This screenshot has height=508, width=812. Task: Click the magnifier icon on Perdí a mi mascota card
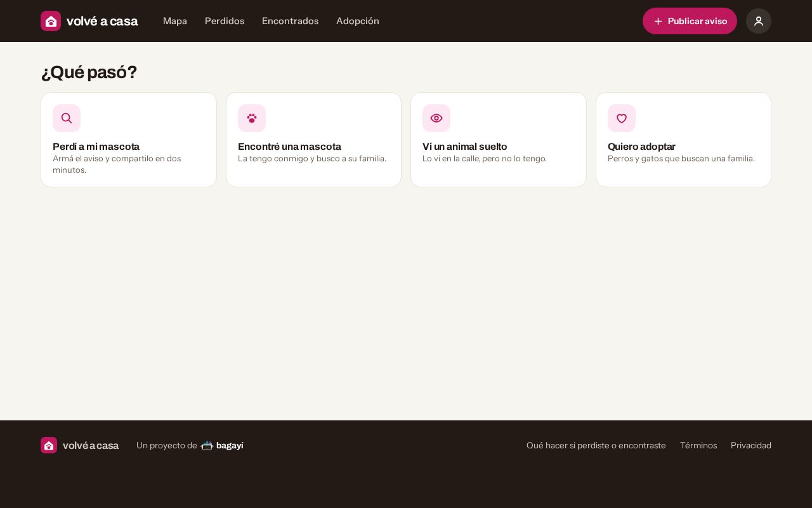[x=67, y=118]
